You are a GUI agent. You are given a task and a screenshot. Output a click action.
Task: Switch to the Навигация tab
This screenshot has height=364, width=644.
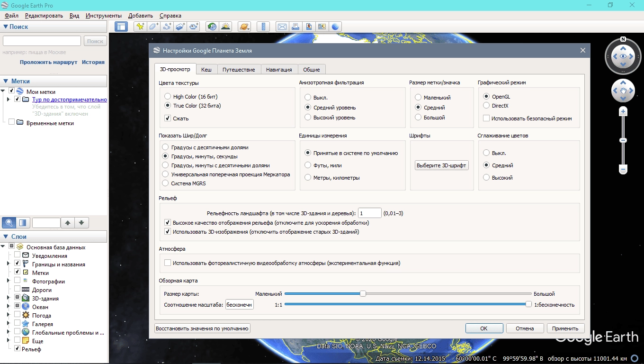(279, 69)
